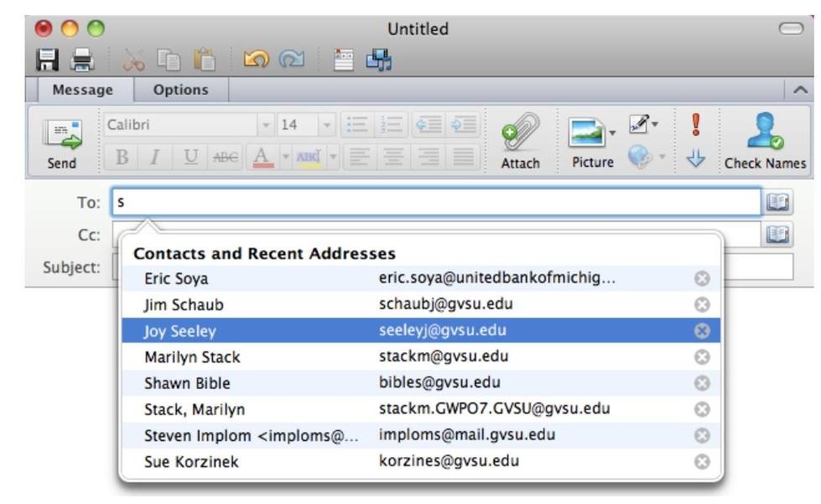Toggle Bold formatting
Image resolution: width=821 pixels, height=504 pixels.
click(120, 157)
